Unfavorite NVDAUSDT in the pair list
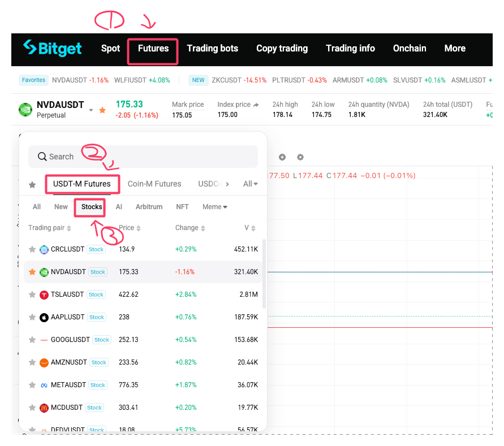 coord(32,272)
